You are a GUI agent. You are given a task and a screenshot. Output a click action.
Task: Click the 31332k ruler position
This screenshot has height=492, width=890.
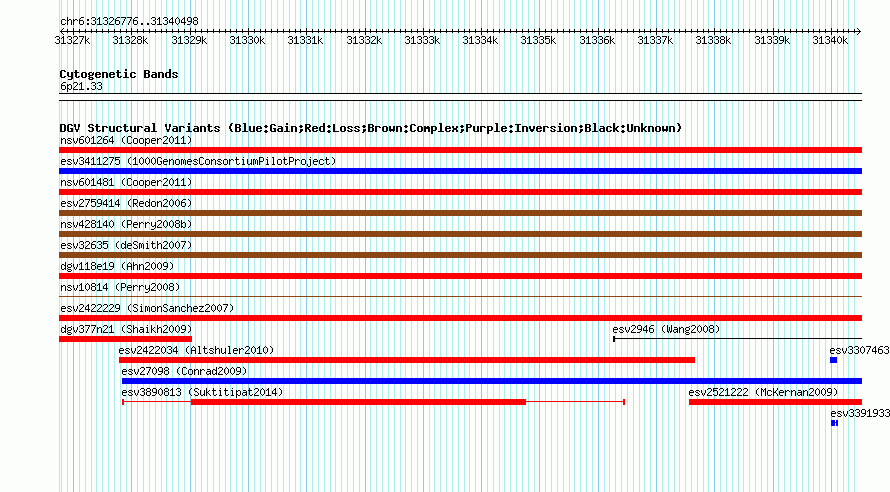click(364, 40)
